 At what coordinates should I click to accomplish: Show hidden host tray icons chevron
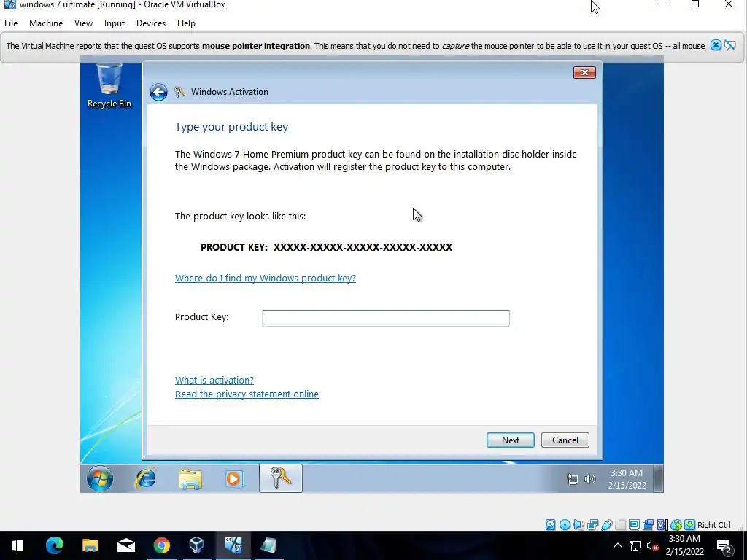point(617,545)
